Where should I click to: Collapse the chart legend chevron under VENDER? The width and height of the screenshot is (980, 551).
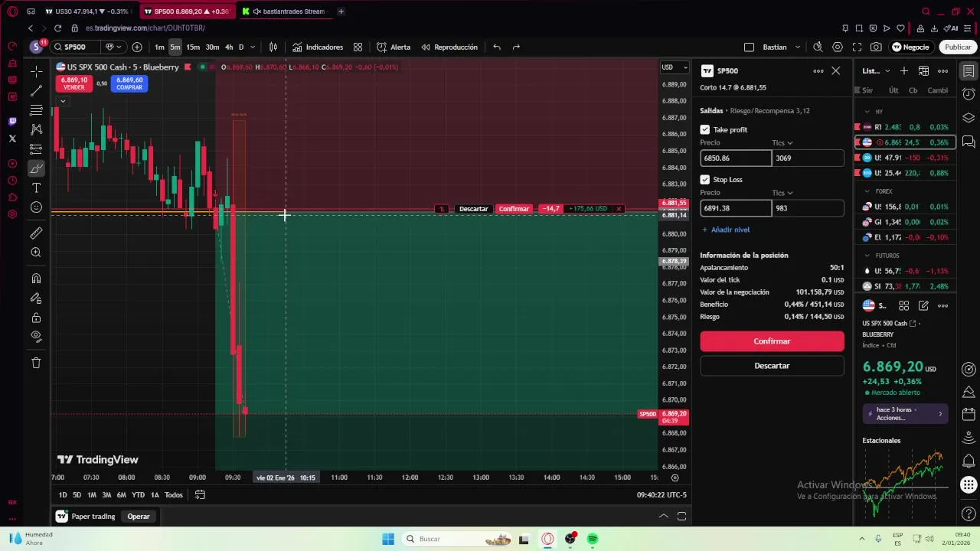coord(63,100)
